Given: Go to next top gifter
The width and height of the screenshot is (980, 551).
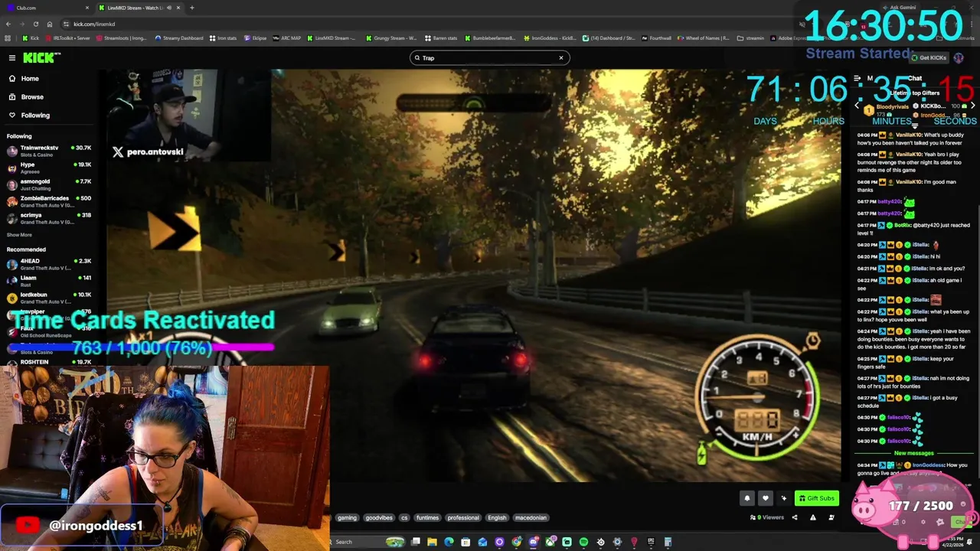Looking at the screenshot, I should coord(972,106).
